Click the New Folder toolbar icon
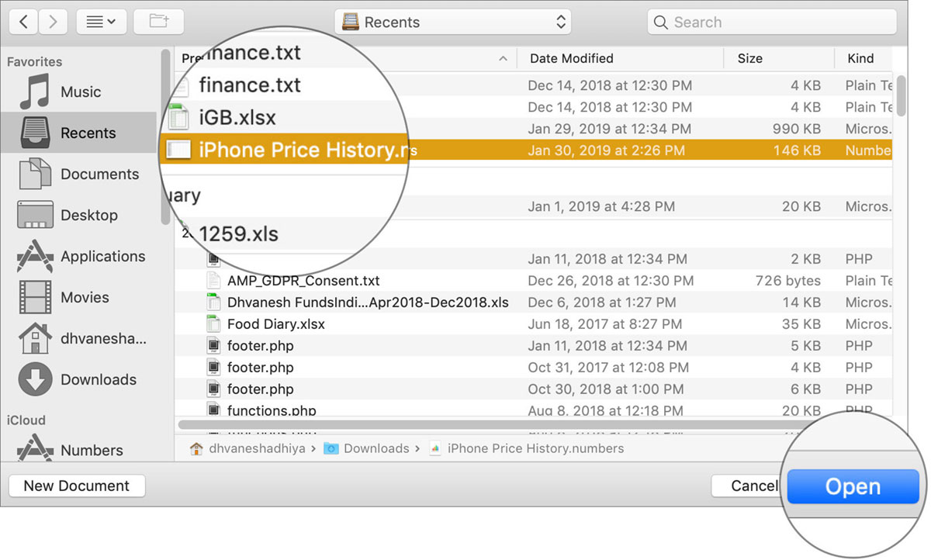 pos(158,21)
